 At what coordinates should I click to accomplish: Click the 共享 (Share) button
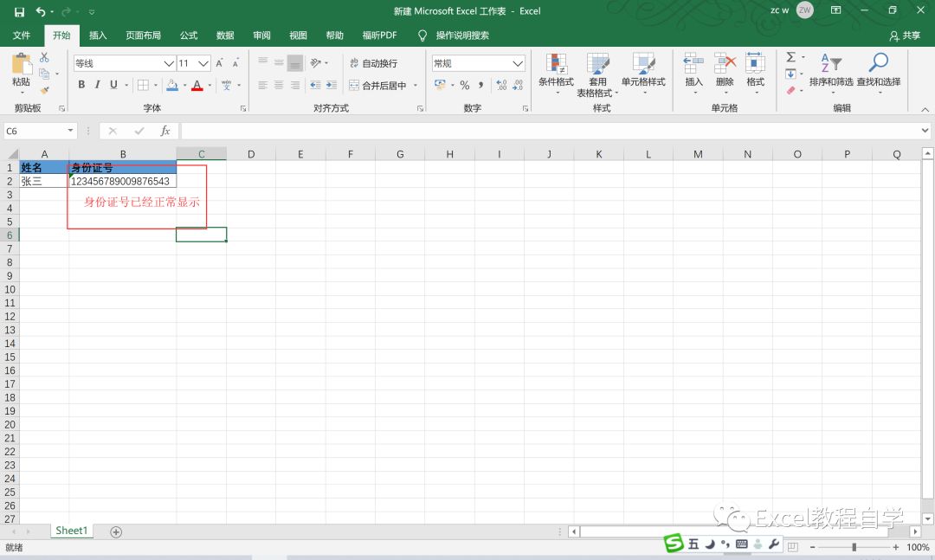pos(905,35)
